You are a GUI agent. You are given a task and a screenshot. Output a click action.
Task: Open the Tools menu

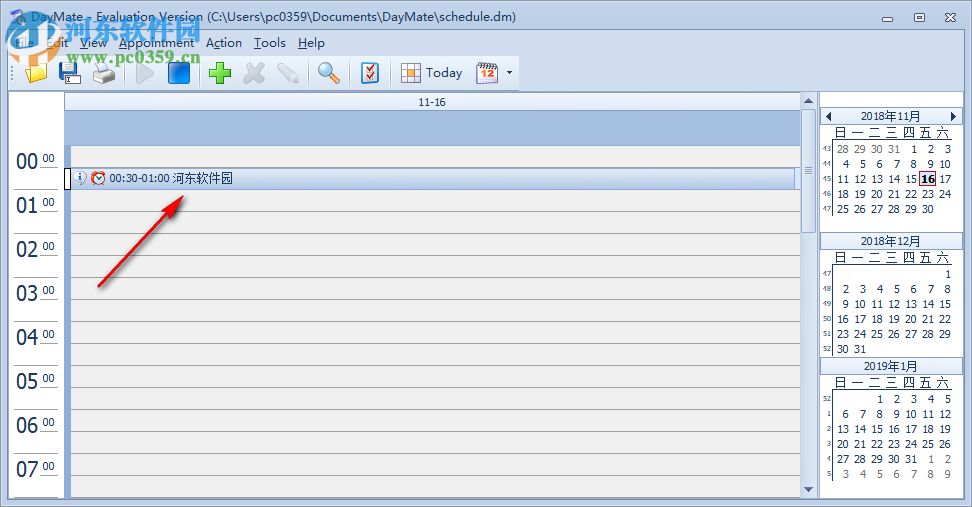270,43
